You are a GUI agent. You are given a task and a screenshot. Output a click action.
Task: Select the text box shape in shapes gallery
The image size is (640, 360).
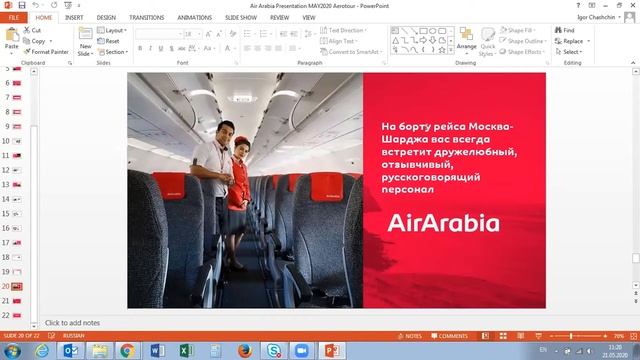pyautogui.click(x=395, y=31)
